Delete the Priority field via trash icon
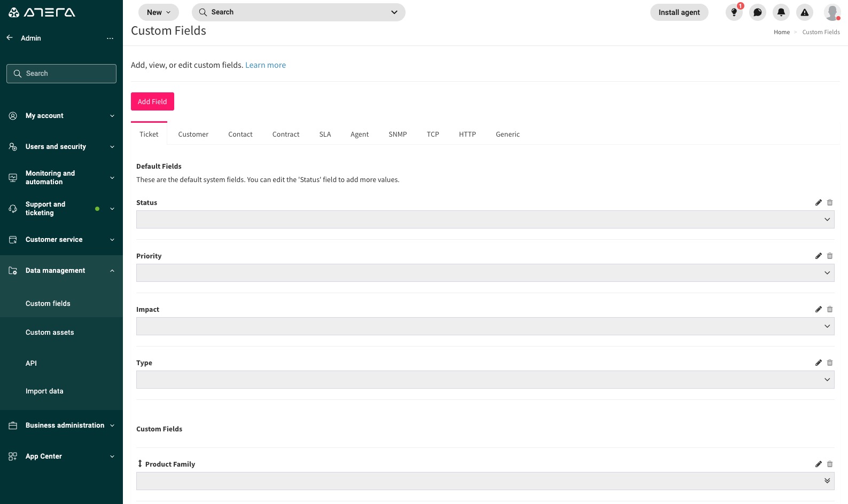Screen dimensions: 848x504 [x=830, y=256]
